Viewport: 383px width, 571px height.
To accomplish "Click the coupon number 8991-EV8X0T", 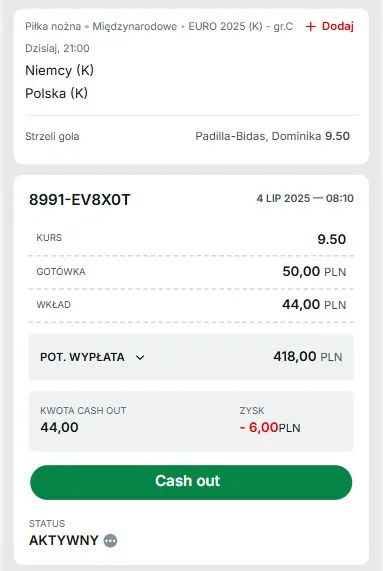I will [x=80, y=200].
